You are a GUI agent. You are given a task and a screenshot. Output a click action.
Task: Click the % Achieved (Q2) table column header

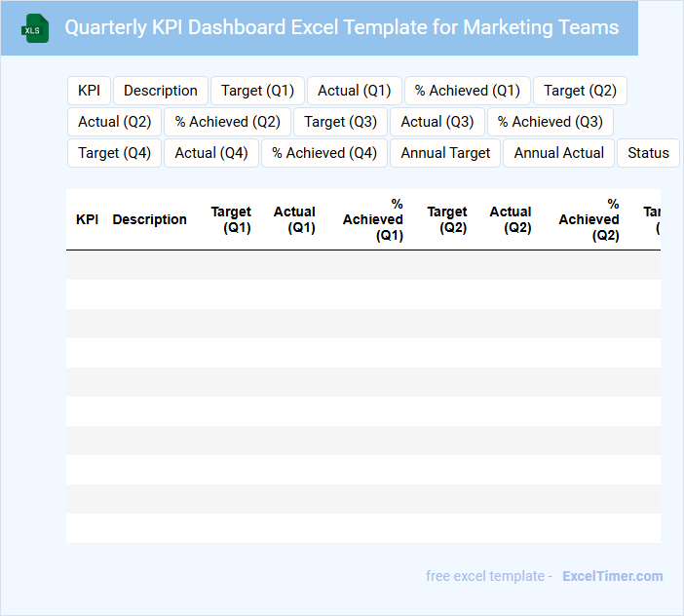tap(589, 219)
